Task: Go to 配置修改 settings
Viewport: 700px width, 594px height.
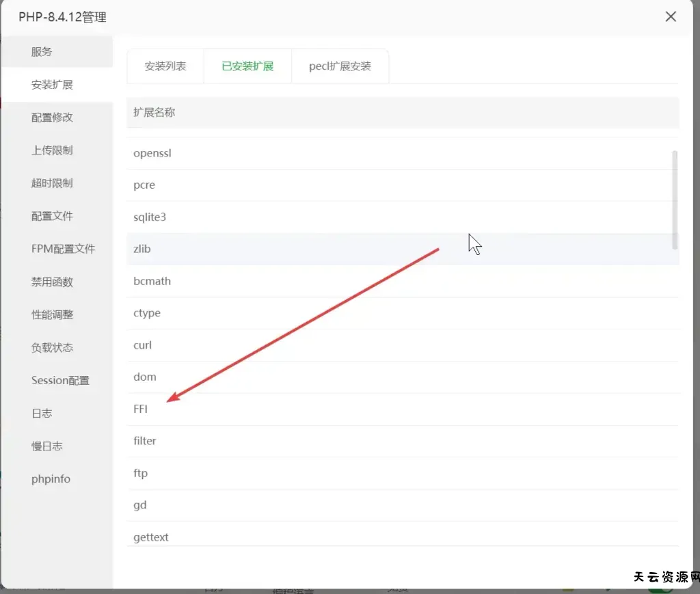Action: 52,118
